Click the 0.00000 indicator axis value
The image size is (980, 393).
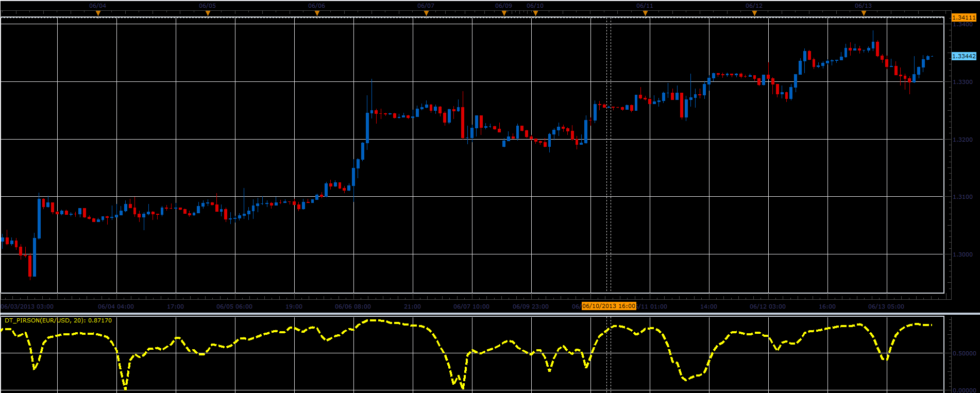click(x=964, y=390)
